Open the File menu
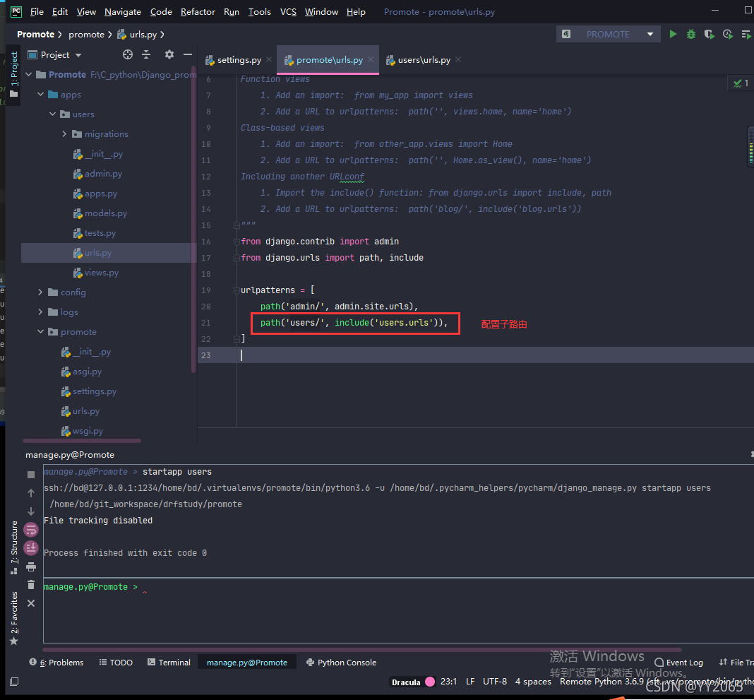 [37, 11]
